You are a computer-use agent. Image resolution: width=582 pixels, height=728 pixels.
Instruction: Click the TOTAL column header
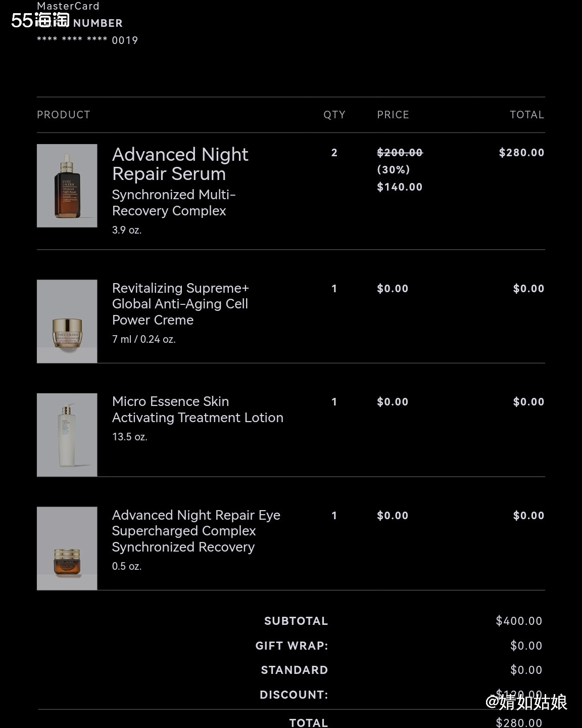(x=527, y=115)
